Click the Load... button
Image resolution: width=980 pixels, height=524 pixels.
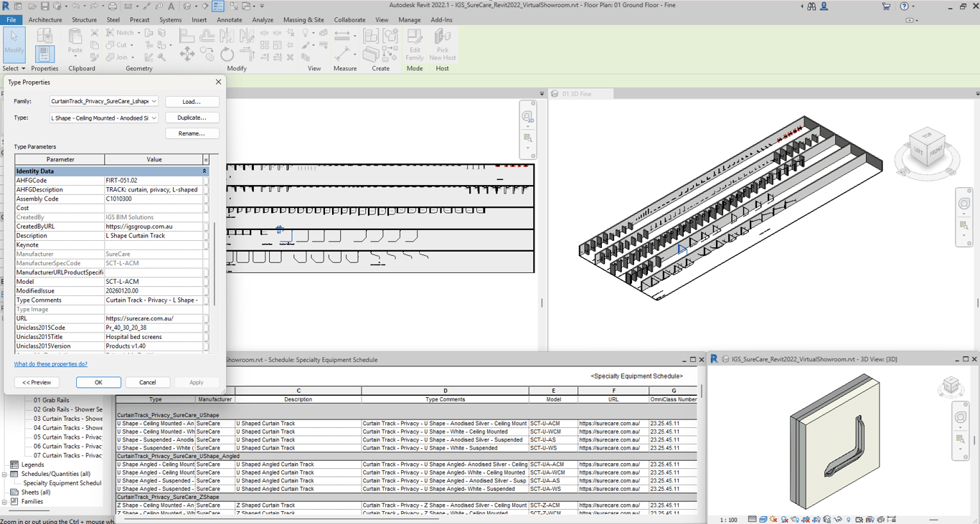pos(192,102)
